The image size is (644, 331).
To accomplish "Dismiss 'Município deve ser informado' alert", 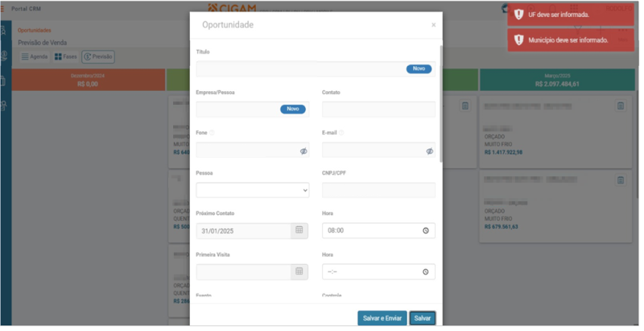I will (x=571, y=40).
